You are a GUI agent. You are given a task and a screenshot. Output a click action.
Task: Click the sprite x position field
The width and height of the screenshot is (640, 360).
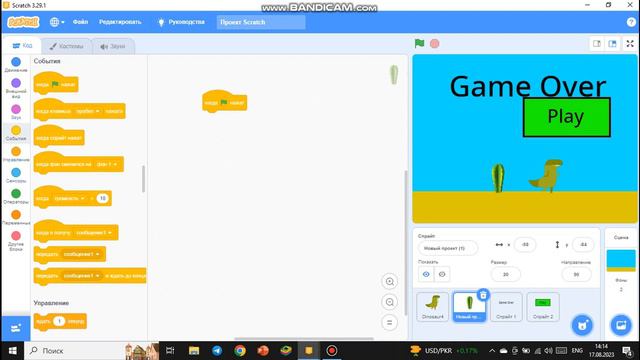click(525, 244)
